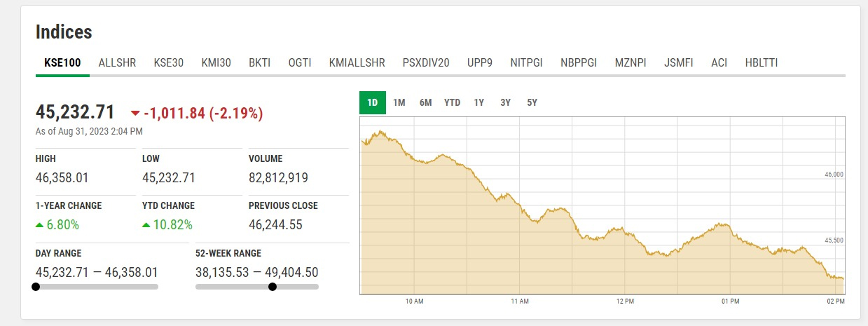
Task: Select the YTD chart range
Action: coord(453,102)
